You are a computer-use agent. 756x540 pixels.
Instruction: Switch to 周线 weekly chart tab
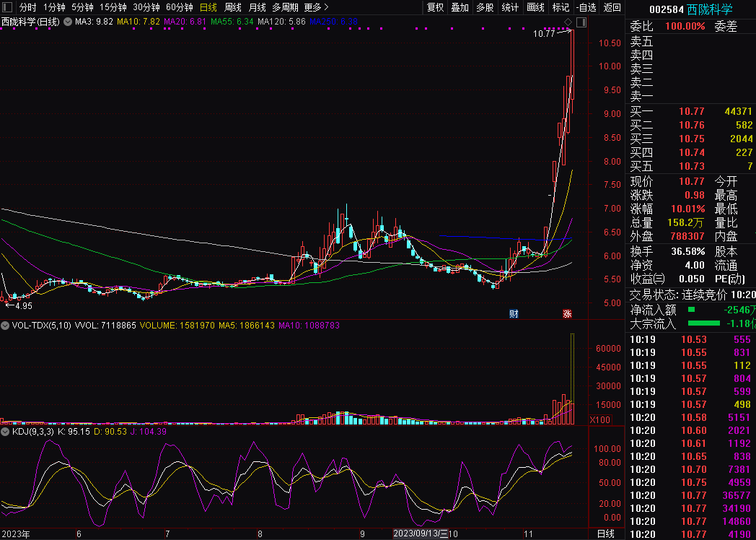(232, 7)
